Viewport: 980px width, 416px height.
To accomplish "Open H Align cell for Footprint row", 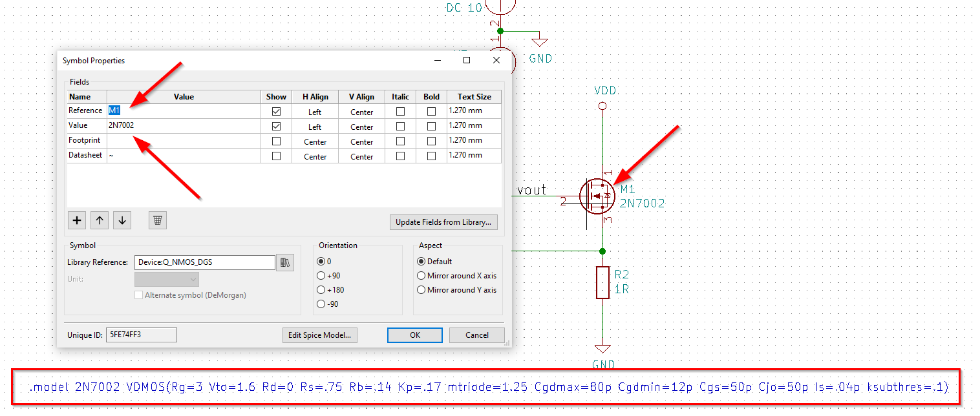I will click(315, 141).
